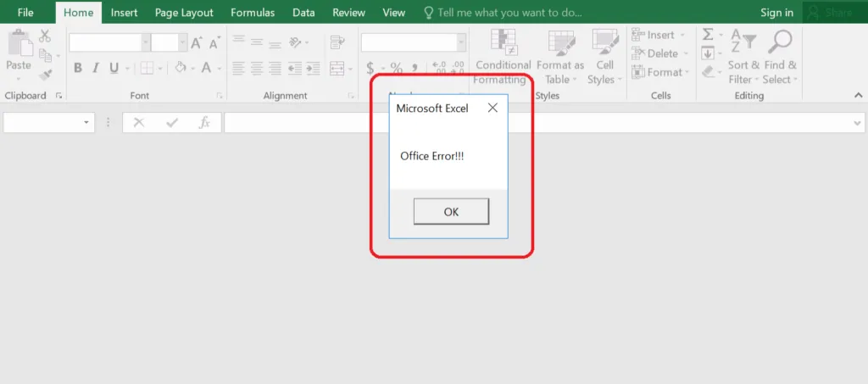Click the Decrease Font Size icon
868x384 pixels.
tap(214, 42)
